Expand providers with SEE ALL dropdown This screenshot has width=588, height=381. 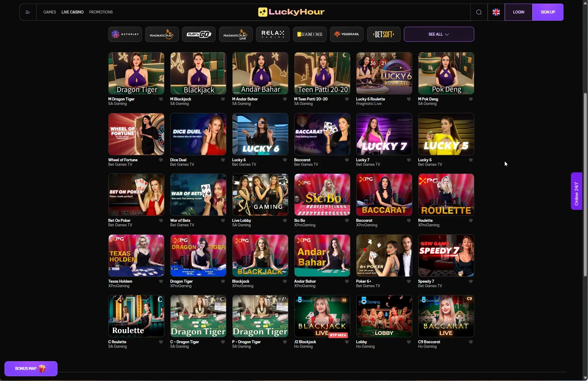(439, 34)
